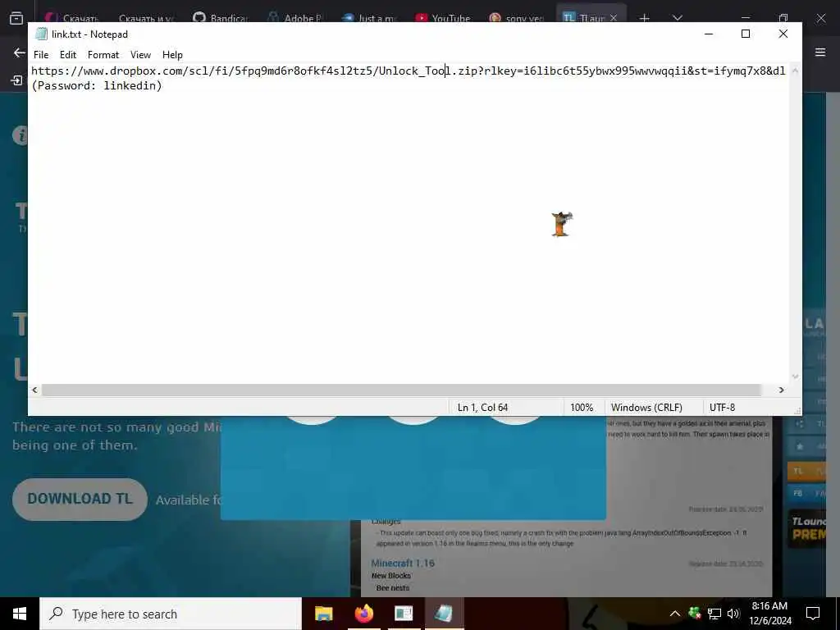The height and width of the screenshot is (630, 840).
Task: Click the info icon on TLauncher page
Action: point(21,135)
